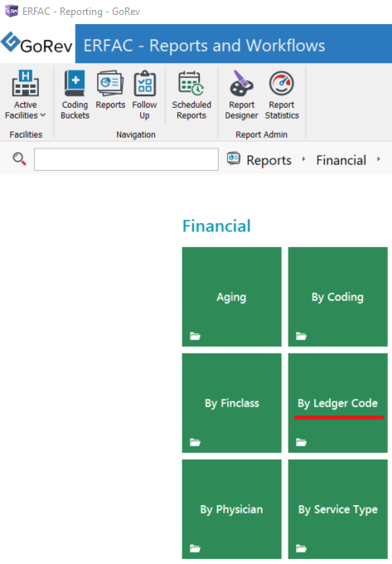The height and width of the screenshot is (564, 392).
Task: Click folder icon on By Physician tile
Action: (x=195, y=548)
